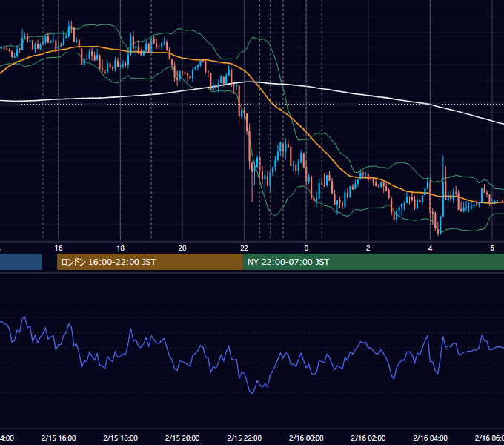
Task: Click hour label 16 on price chart axis
Action: click(59, 248)
